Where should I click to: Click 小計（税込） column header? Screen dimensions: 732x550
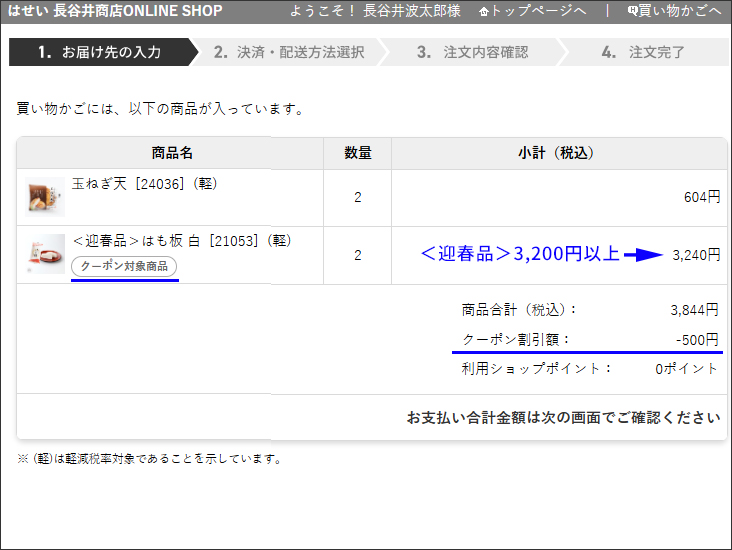point(556,153)
